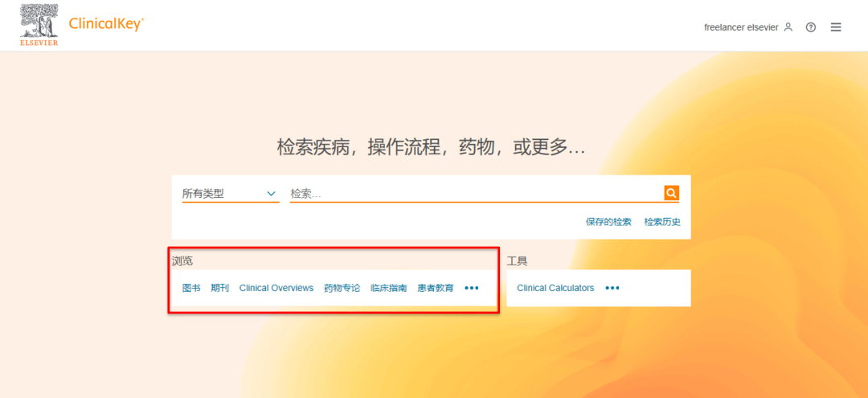
Task: Browse 临床指南 clinical guidelines
Action: pyautogui.click(x=389, y=288)
